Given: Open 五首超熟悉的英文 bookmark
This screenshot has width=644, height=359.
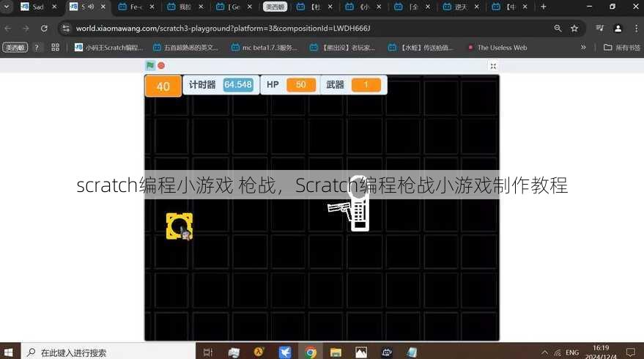Looking at the screenshot, I should click(185, 48).
